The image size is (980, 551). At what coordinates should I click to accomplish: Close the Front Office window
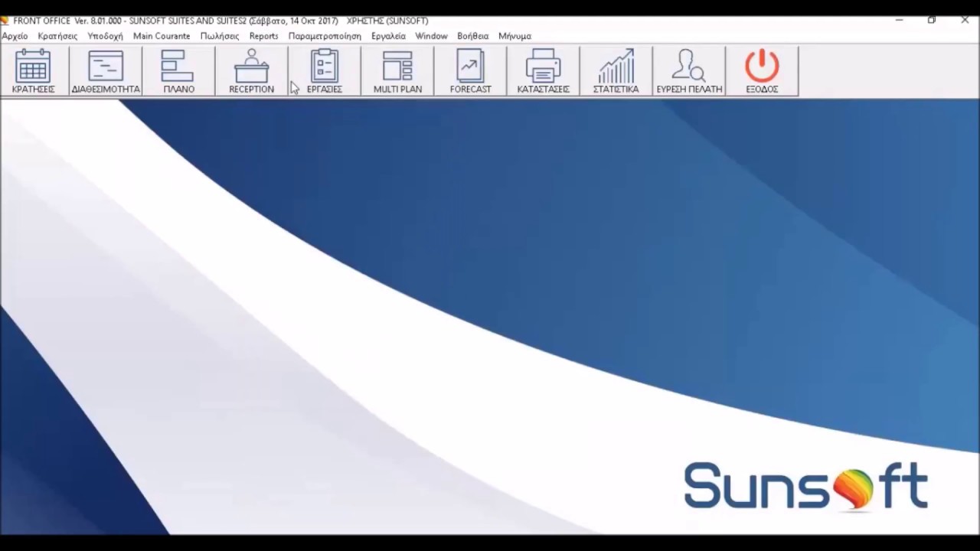[965, 21]
